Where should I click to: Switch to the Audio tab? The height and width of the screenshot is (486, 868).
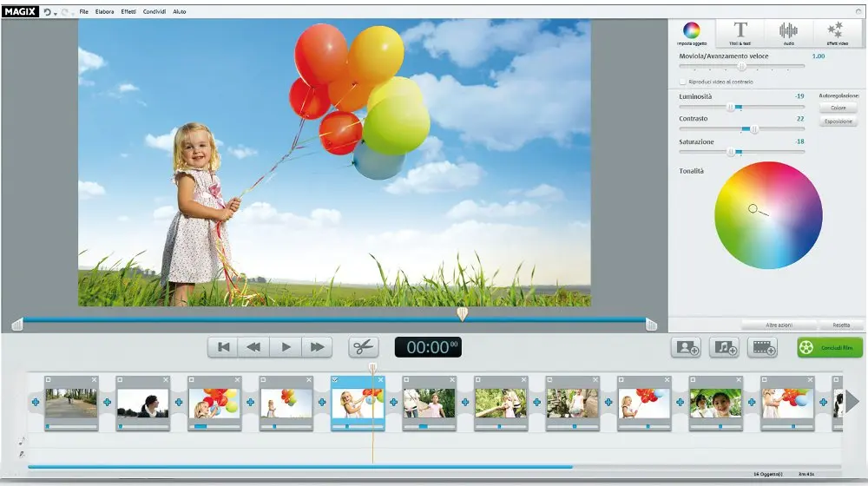[x=788, y=33]
